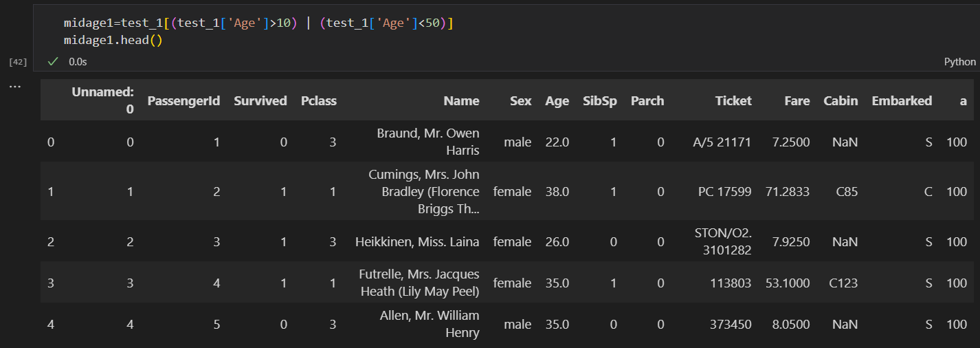This screenshot has height=348, width=980.
Task: Click the execution count [42] label
Action: coord(18,62)
